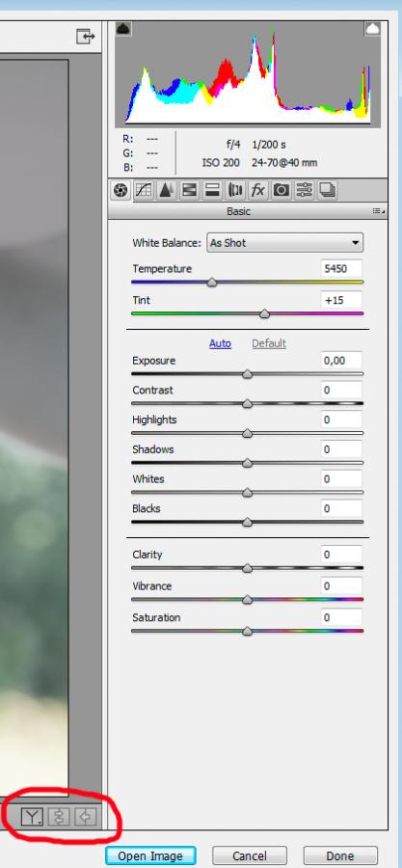Open the Camera Calibration tab icon
The image size is (402, 868).
point(281,190)
